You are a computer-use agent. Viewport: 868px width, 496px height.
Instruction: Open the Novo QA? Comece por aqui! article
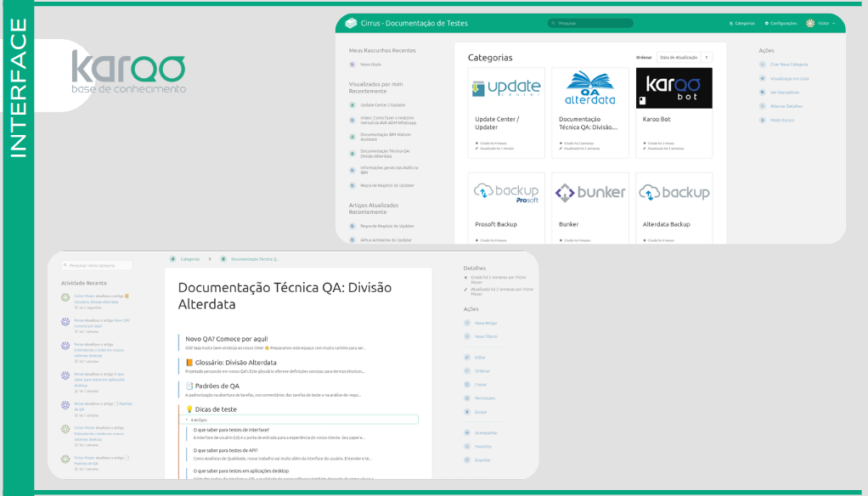[x=226, y=339]
